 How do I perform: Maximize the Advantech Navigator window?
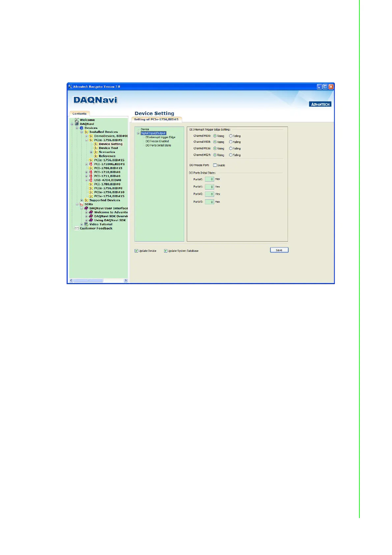coord(325,87)
